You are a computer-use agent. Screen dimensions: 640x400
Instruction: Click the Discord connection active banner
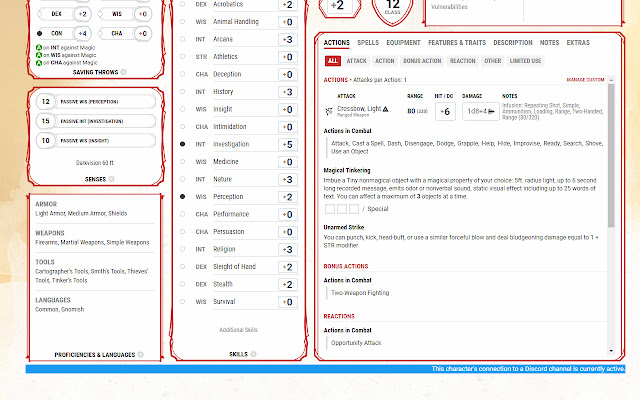(325, 369)
